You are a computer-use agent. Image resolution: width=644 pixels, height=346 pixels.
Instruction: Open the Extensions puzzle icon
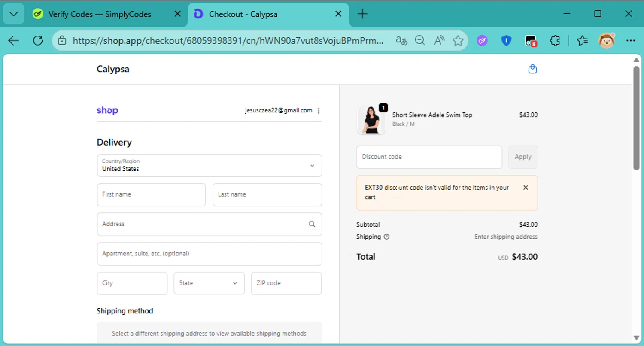[x=555, y=41]
